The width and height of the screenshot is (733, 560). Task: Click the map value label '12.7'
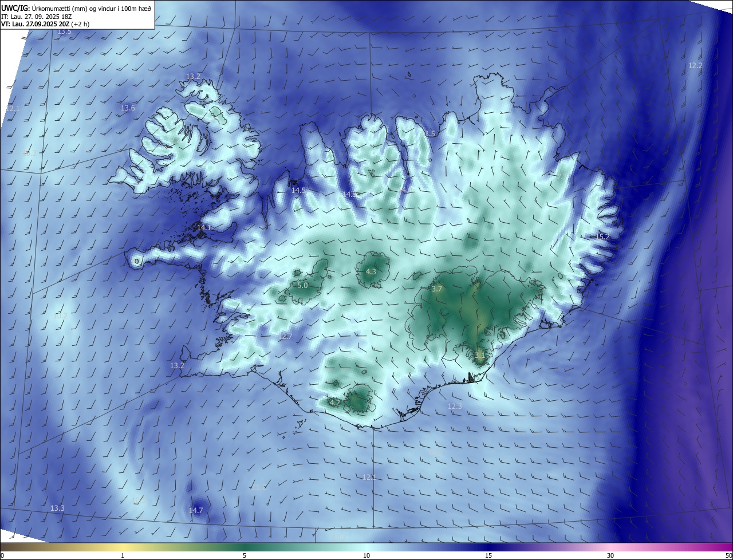pos(285,336)
